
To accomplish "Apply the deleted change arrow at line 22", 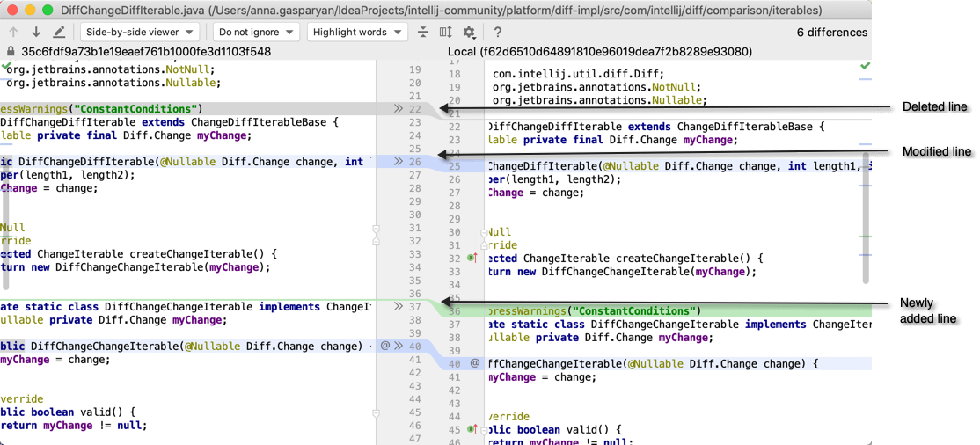I will [399, 109].
